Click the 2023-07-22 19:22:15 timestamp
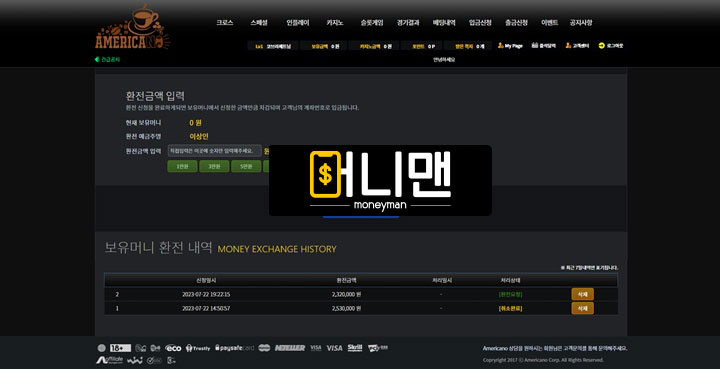The width and height of the screenshot is (720, 369). 206,294
